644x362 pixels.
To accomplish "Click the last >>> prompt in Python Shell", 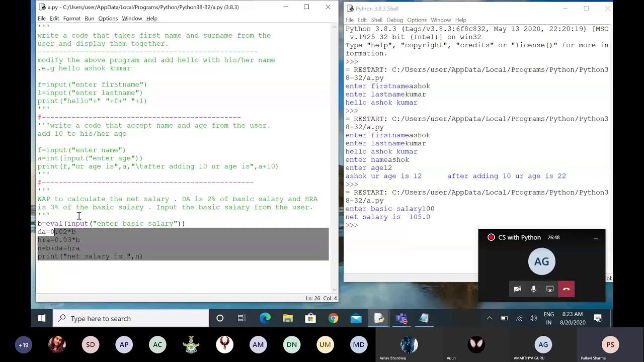I will (x=352, y=225).
